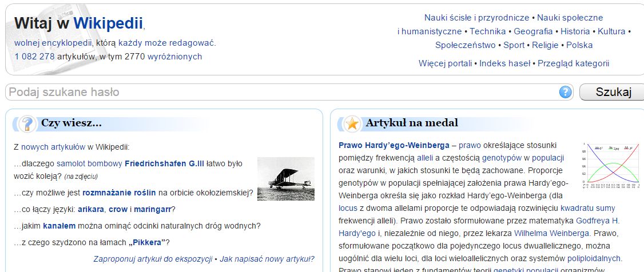Open the genotypów link
The height and width of the screenshot is (272, 644).
click(502, 158)
